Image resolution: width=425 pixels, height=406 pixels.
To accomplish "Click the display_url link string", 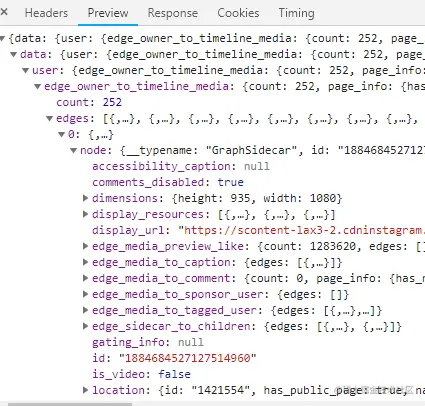I will point(301,230).
